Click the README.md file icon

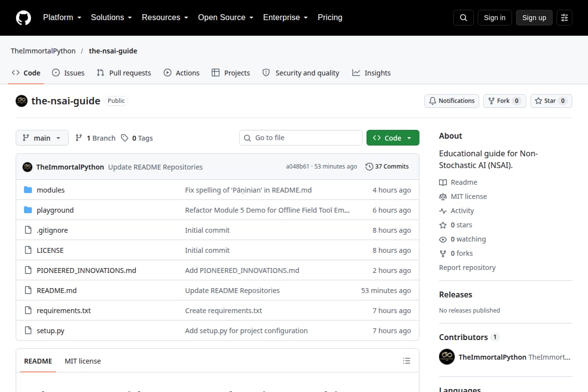(x=28, y=291)
